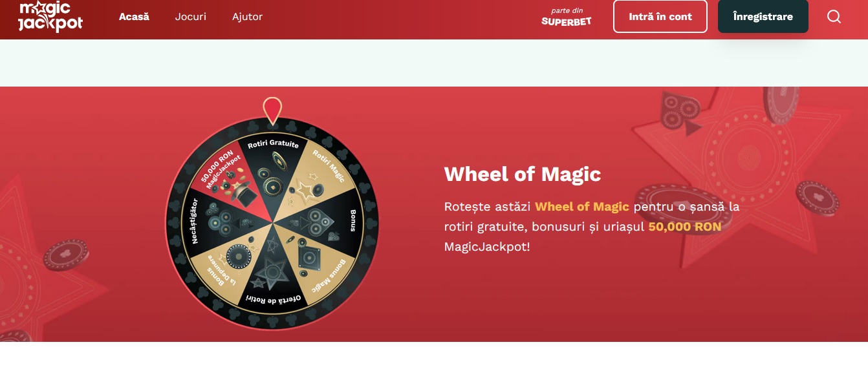Click the Wheel of Magic heading
The width and height of the screenshot is (868, 391).
point(523,174)
